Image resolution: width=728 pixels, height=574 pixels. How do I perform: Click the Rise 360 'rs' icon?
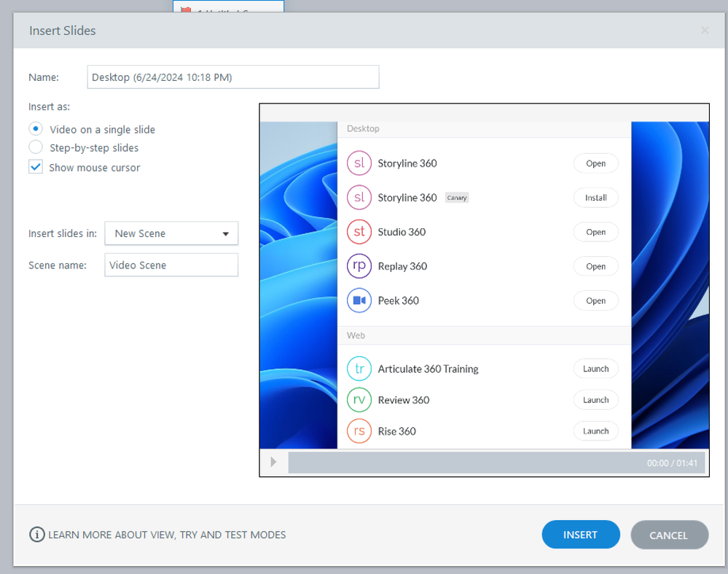(359, 431)
